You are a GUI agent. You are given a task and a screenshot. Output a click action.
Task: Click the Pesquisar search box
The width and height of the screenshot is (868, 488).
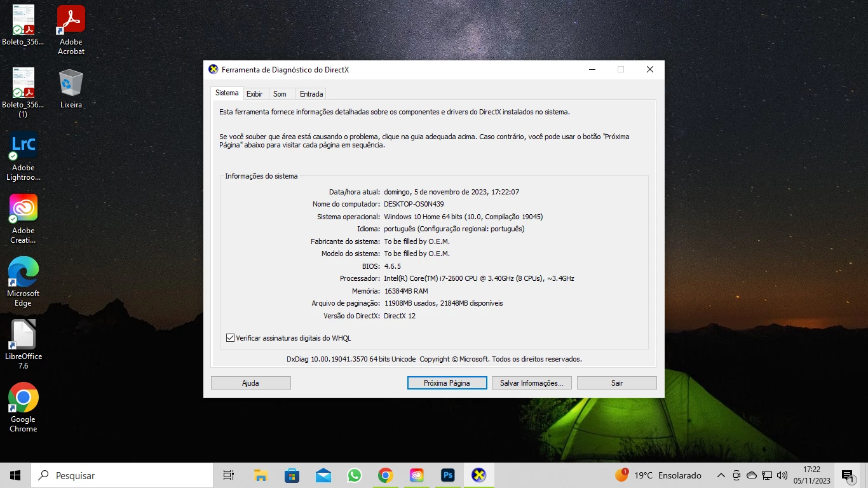coord(122,475)
